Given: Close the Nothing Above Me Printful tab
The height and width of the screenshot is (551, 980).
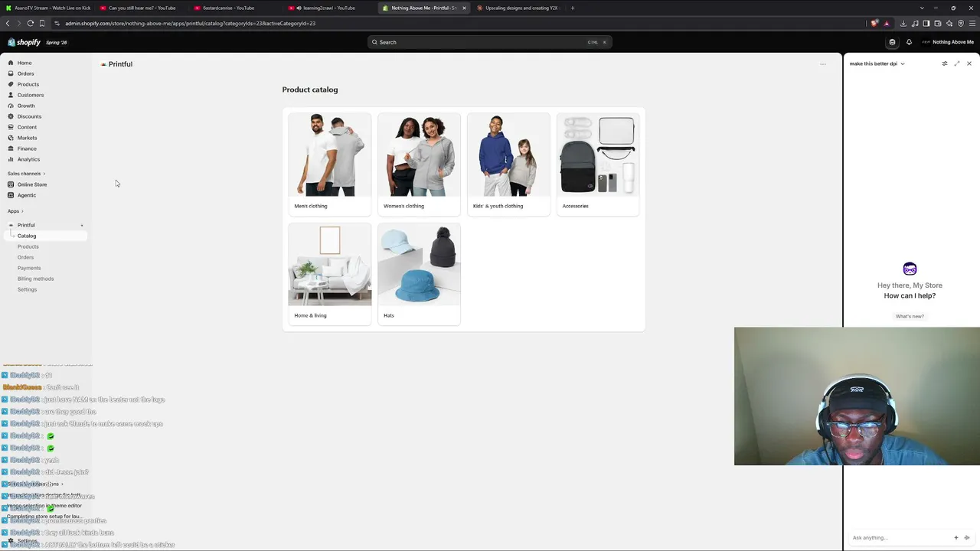Looking at the screenshot, I should click(x=464, y=8).
